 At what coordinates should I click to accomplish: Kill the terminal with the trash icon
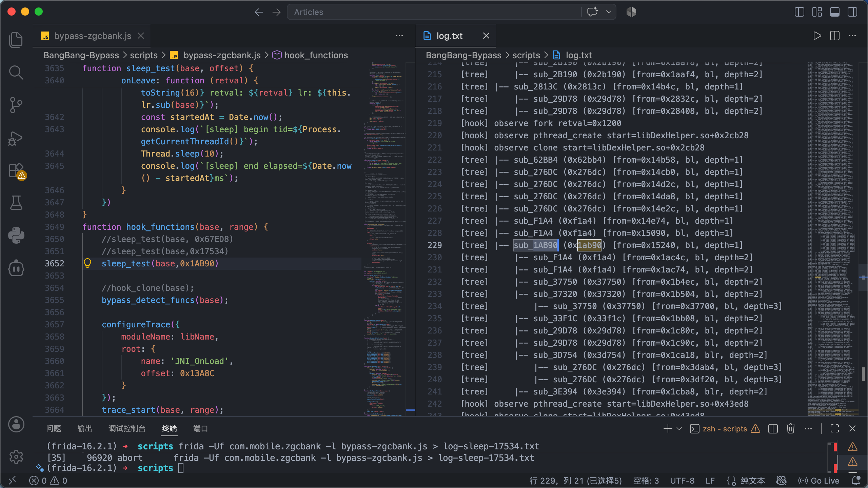click(x=791, y=428)
